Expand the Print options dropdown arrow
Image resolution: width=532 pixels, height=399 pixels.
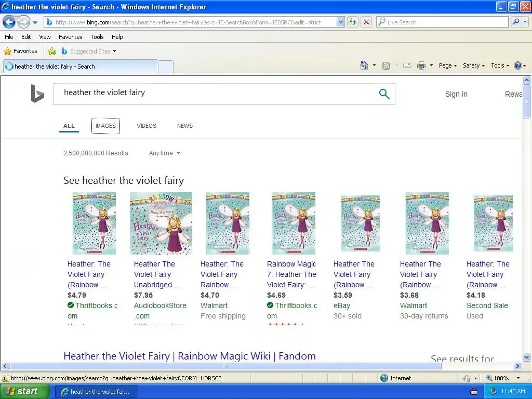tap(431, 65)
